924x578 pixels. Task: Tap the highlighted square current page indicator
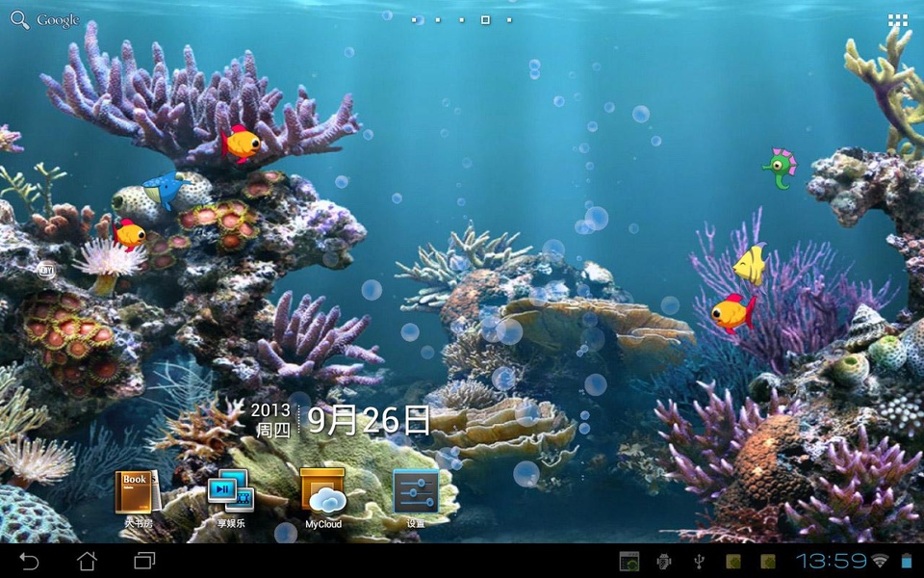[x=485, y=20]
